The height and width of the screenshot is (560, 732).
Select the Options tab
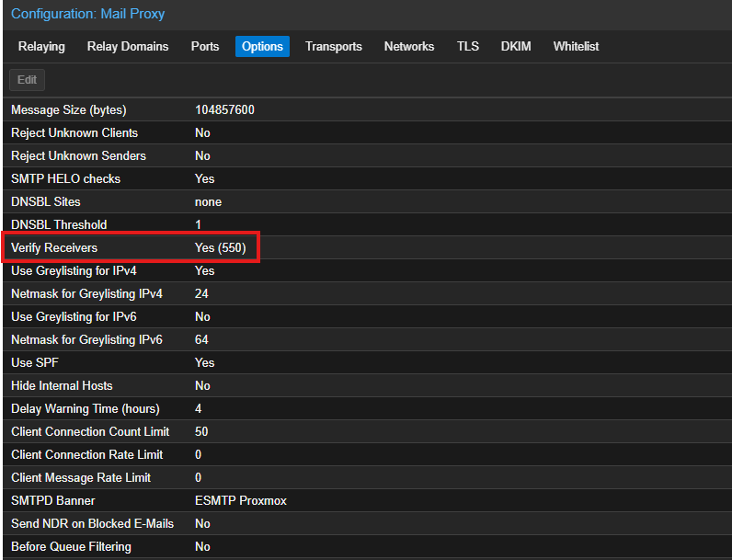(x=262, y=46)
